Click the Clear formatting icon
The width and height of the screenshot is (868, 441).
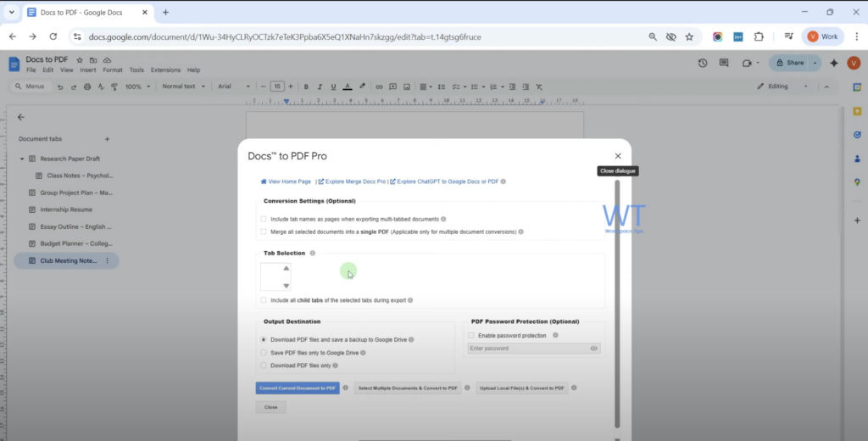tap(539, 87)
